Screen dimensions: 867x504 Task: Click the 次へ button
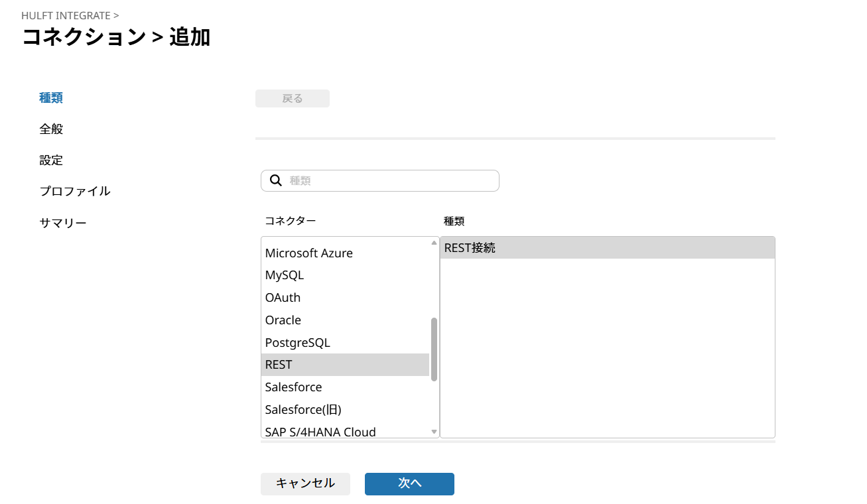coord(409,483)
